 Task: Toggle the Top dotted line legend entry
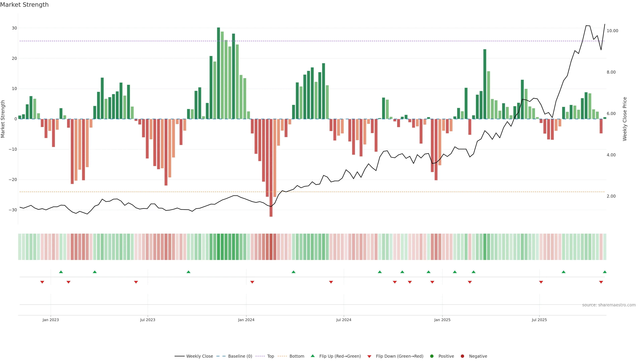[x=270, y=356]
